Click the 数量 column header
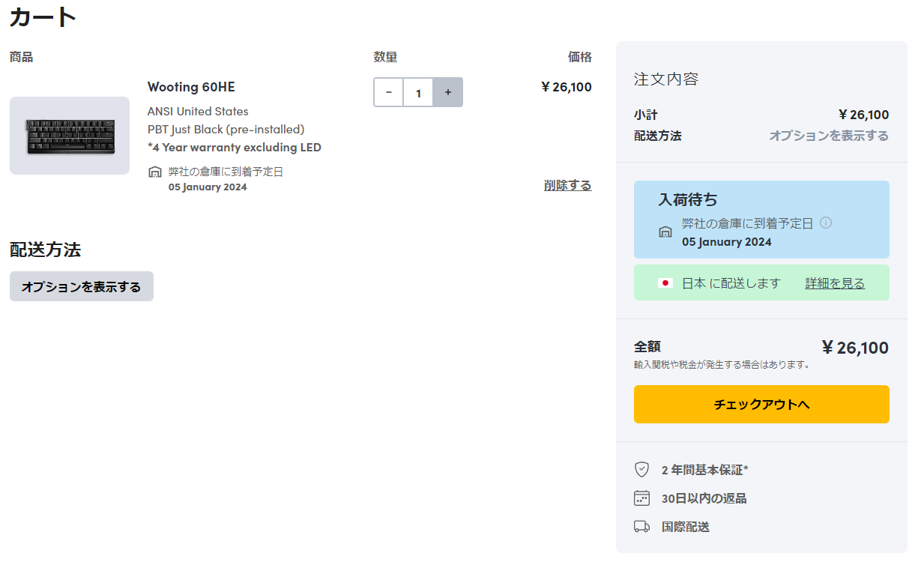The width and height of the screenshot is (924, 571). pos(385,57)
